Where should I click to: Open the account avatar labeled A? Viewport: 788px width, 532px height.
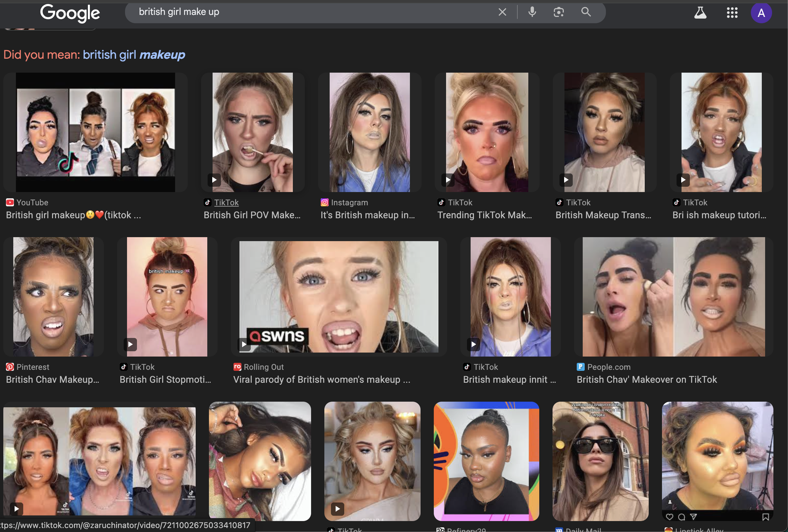click(761, 13)
